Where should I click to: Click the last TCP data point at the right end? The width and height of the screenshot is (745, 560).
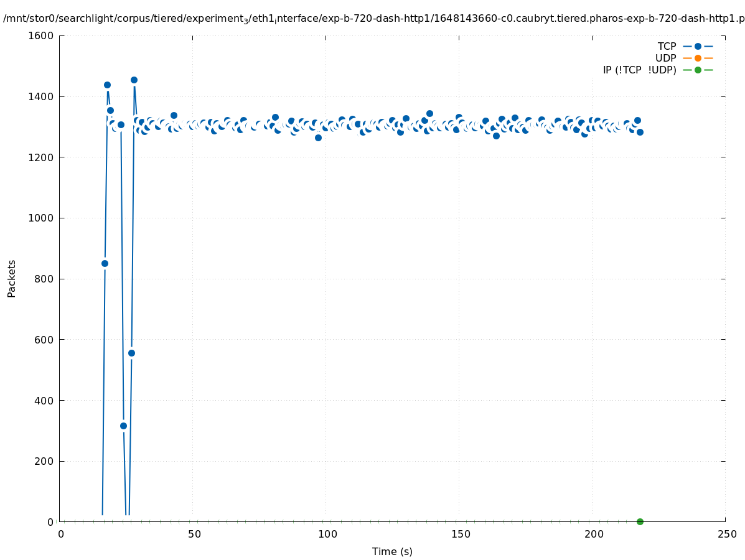640,132
